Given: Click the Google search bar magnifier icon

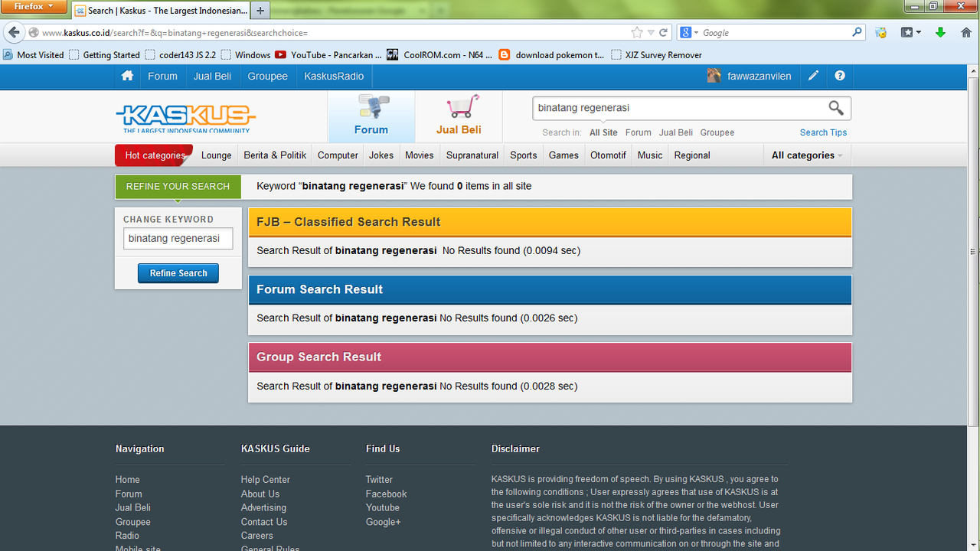Looking at the screenshot, I should 857,33.
